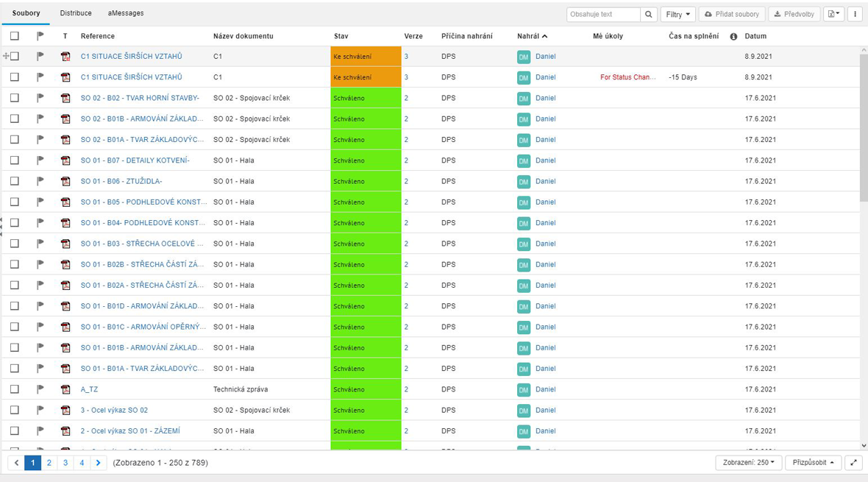Screen dimensions: 868x482
Task: Open the export document icon menu
Action: pos(833,15)
